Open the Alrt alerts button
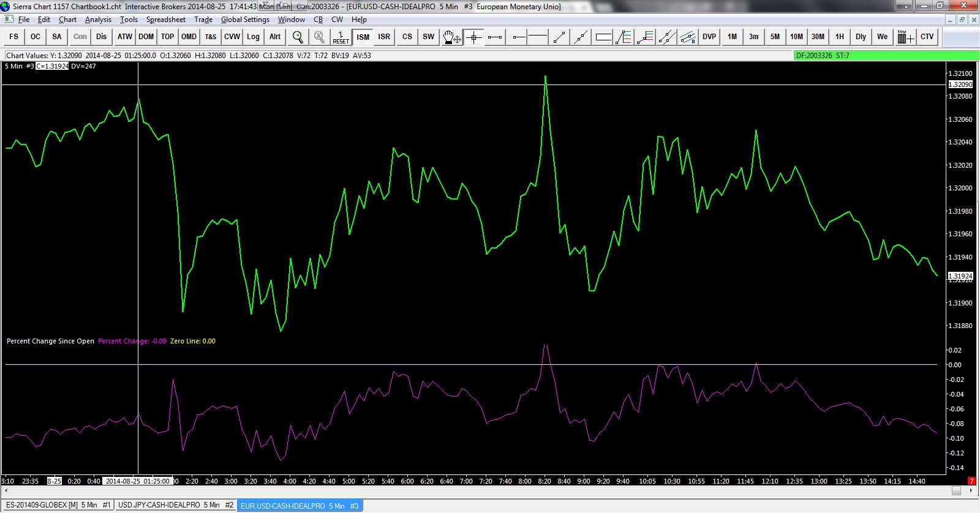Image resolution: width=980 pixels, height=513 pixels. click(275, 37)
